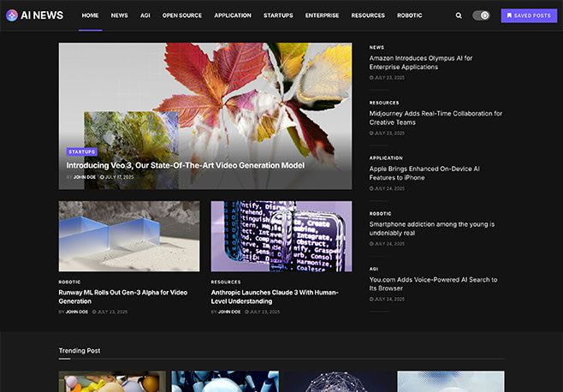Screen dimensions: 563x392
Task: Open the Anthropic Claude 3 code thumbnail
Action: pyautogui.click(x=281, y=236)
